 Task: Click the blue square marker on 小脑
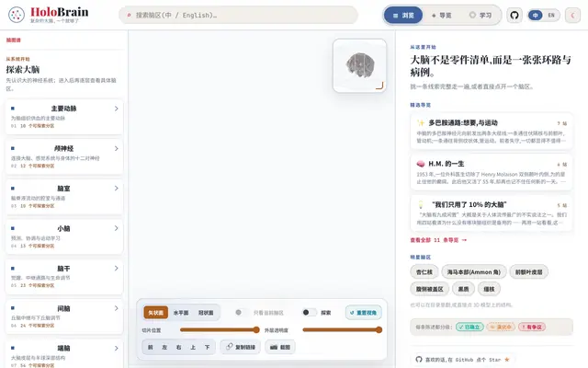click(x=13, y=228)
